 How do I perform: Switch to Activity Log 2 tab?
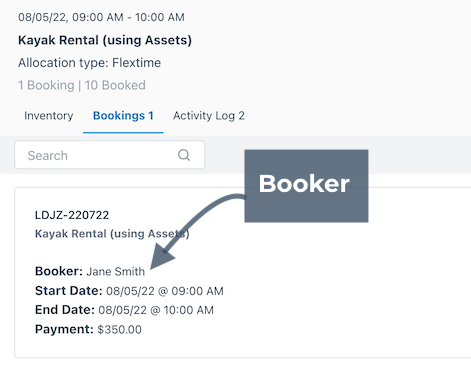(209, 116)
